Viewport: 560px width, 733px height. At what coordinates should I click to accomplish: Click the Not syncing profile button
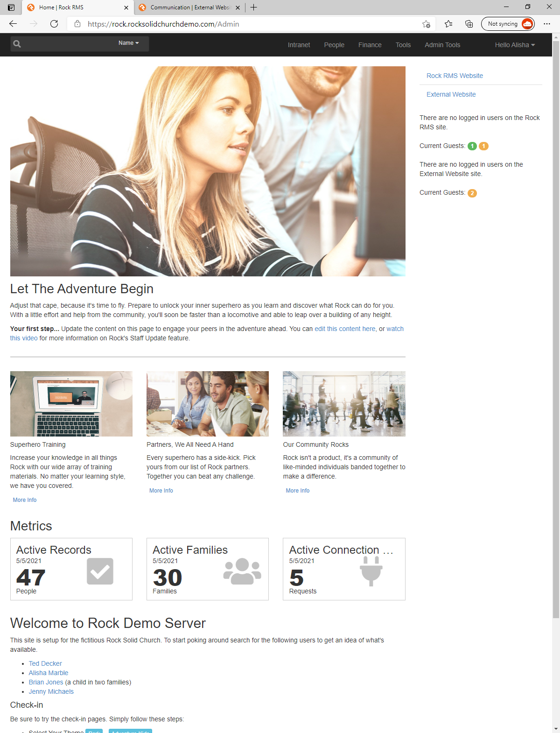508,24
